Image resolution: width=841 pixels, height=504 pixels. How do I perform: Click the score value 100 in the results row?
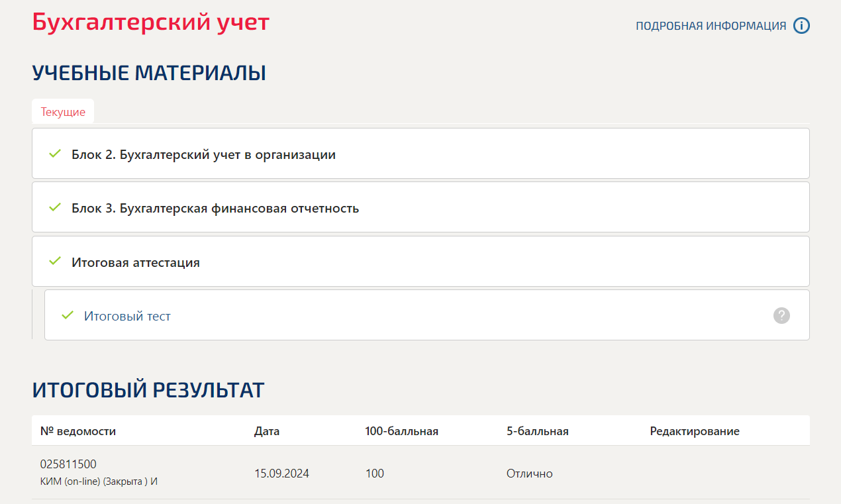click(x=374, y=474)
